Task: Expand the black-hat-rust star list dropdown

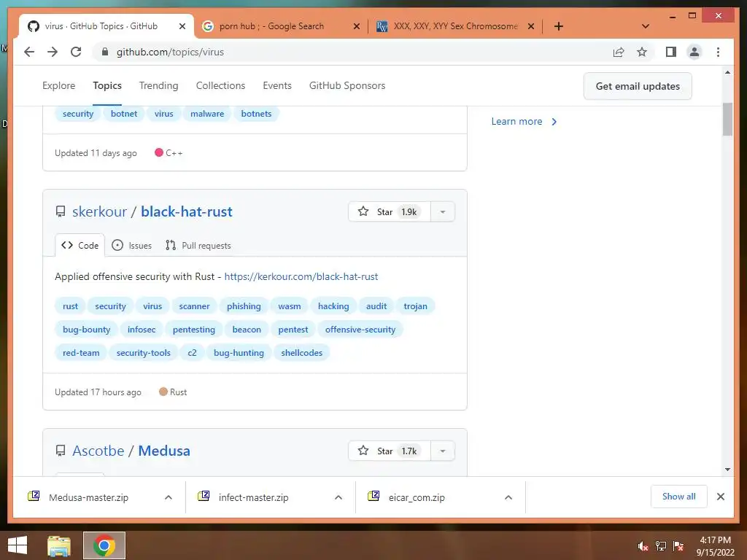Action: [x=443, y=212]
